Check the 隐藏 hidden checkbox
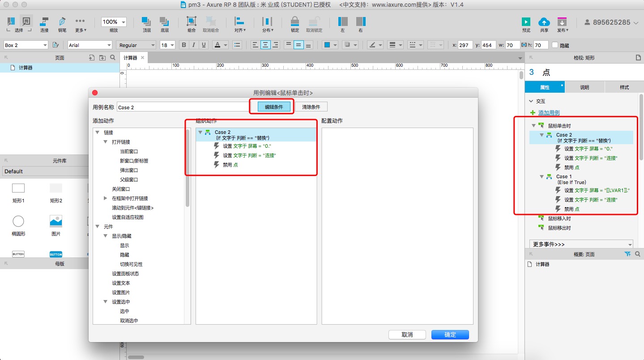The image size is (644, 360). pyautogui.click(x=555, y=45)
